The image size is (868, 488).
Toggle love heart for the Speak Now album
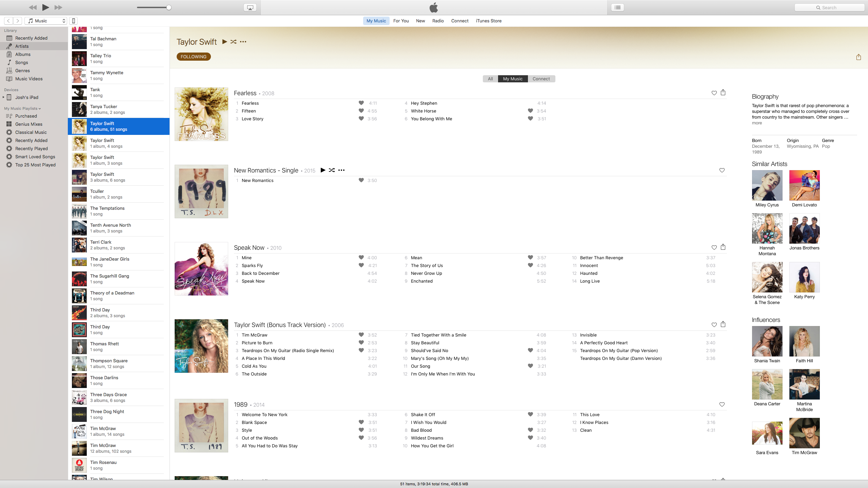click(714, 247)
